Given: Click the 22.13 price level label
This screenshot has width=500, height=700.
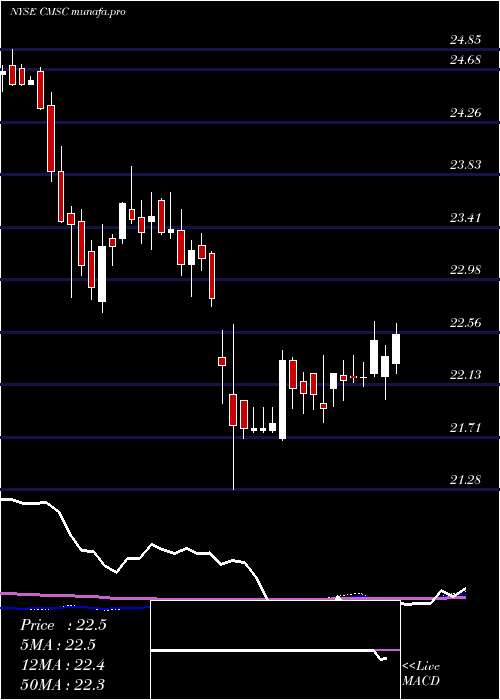Looking at the screenshot, I should tap(465, 375).
